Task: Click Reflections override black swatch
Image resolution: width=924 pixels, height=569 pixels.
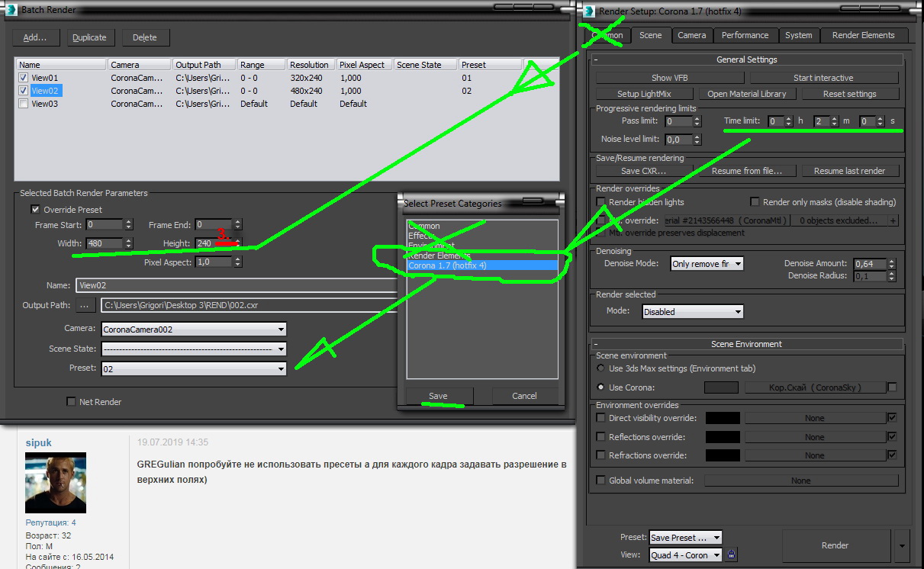Action: (723, 437)
